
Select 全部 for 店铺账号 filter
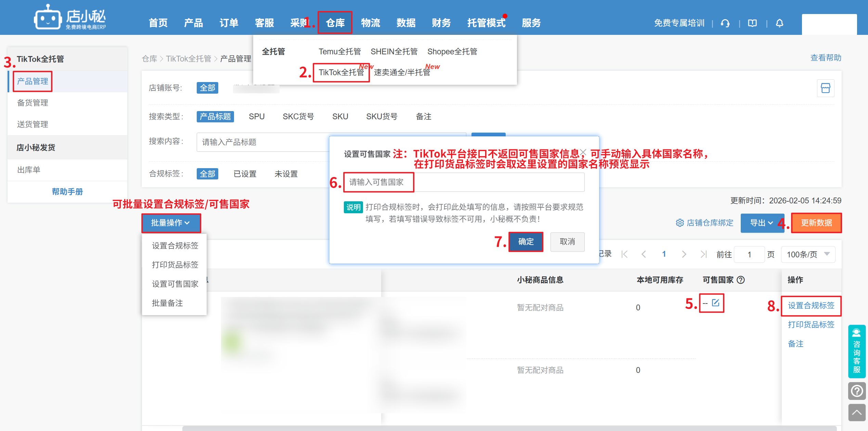pyautogui.click(x=207, y=88)
